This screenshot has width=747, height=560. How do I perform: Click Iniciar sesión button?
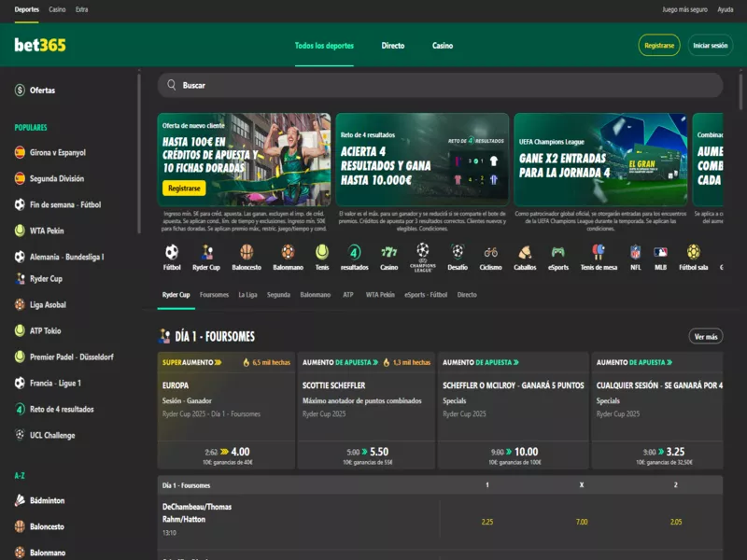click(x=710, y=45)
